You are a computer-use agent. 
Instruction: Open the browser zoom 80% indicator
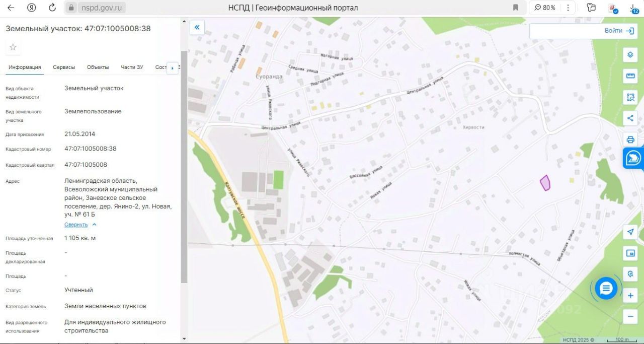[x=545, y=8]
